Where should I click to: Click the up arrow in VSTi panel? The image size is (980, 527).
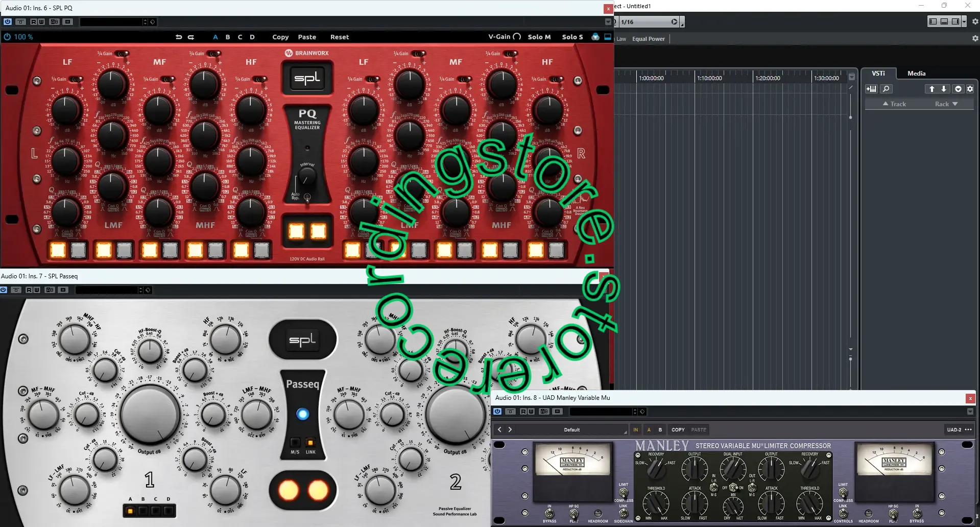point(931,89)
